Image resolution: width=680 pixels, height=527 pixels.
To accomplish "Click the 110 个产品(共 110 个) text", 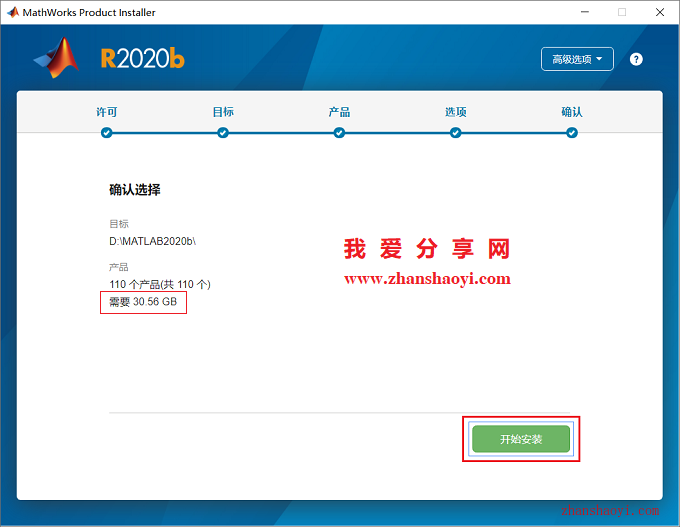I will click(160, 285).
